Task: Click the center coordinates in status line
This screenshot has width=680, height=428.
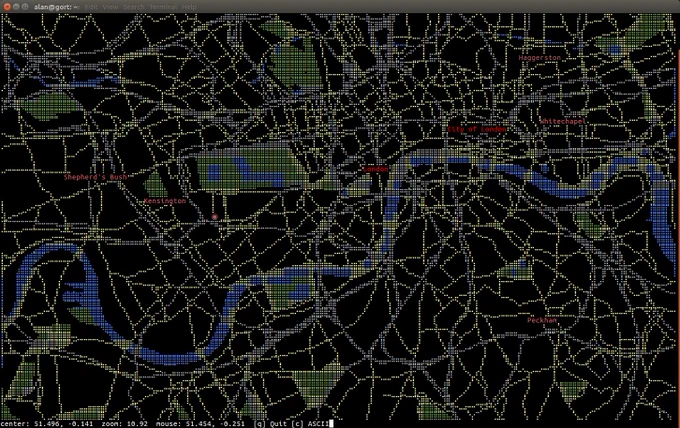Action: tap(46, 424)
